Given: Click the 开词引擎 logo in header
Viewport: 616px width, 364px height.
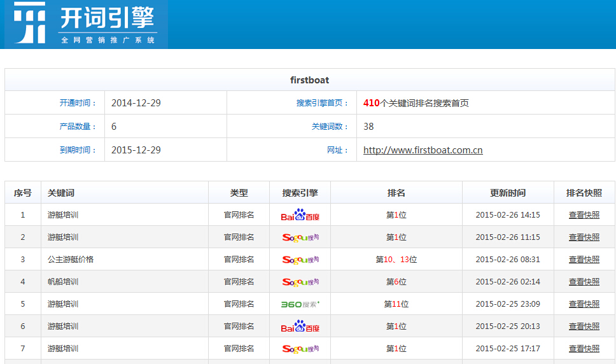Looking at the screenshot, I should (86, 24).
